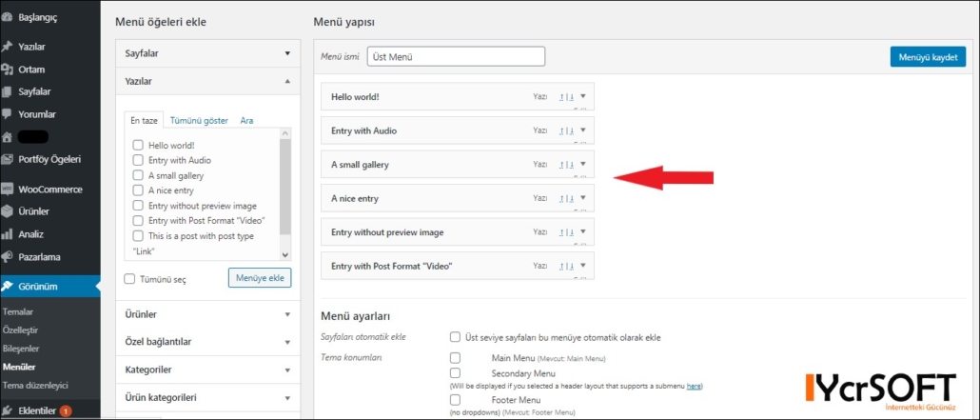Viewport: 980px width, 420px height.
Task: Expand Hello world! menu item settings
Action: pyautogui.click(x=583, y=96)
